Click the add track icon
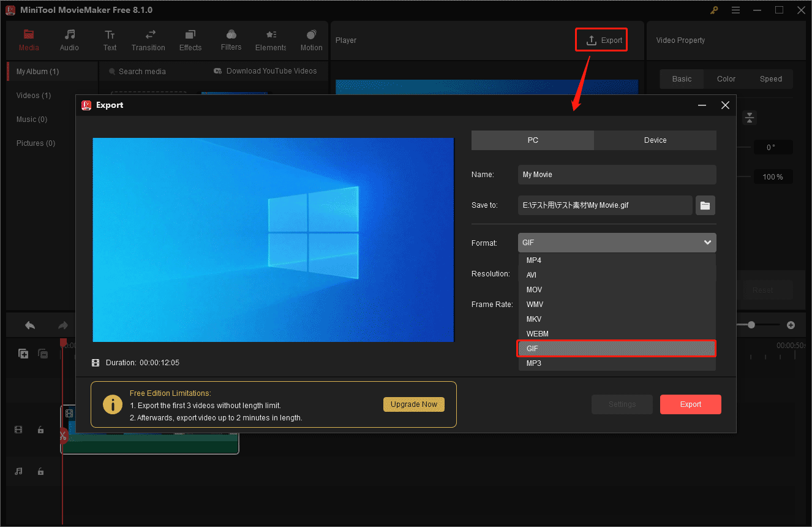Screen dimensions: 812x527 coord(23,354)
